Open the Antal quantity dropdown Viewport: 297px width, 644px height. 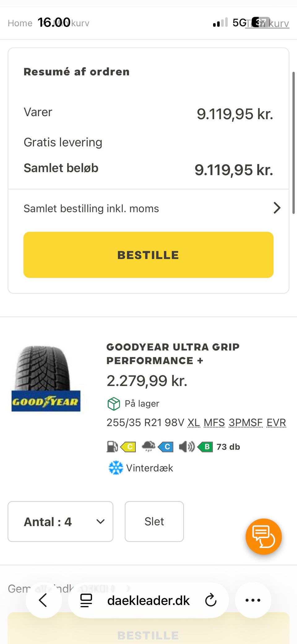60,522
